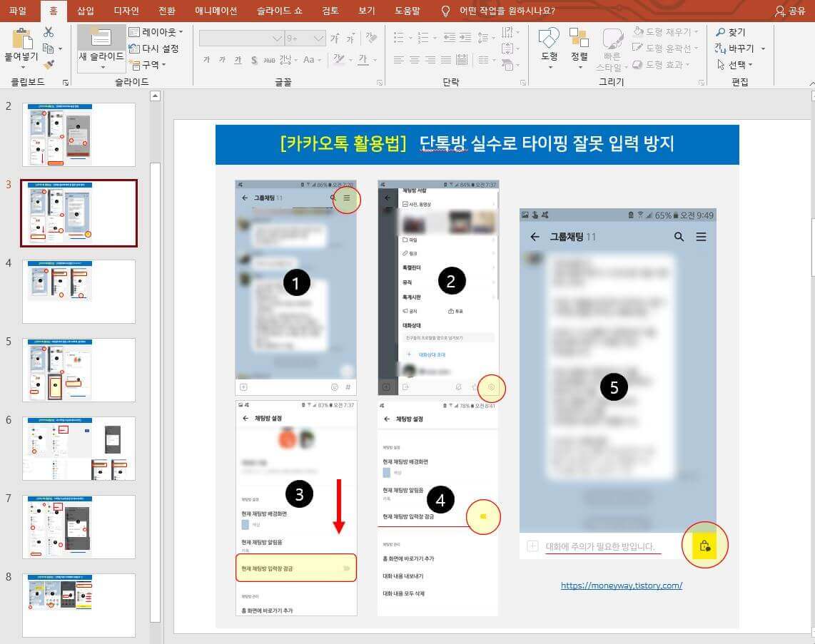Switch to the Slide Show (슬라이드 쇼) tab

[x=279, y=11]
